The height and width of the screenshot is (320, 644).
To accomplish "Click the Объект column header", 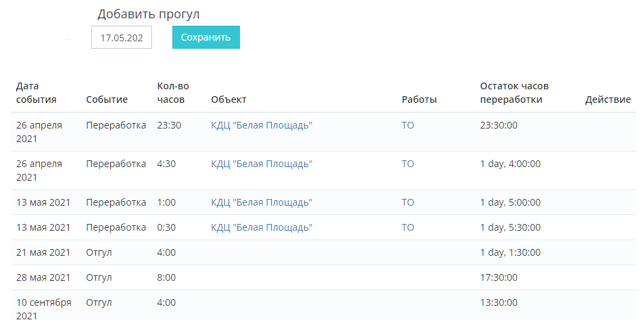I will tap(228, 99).
